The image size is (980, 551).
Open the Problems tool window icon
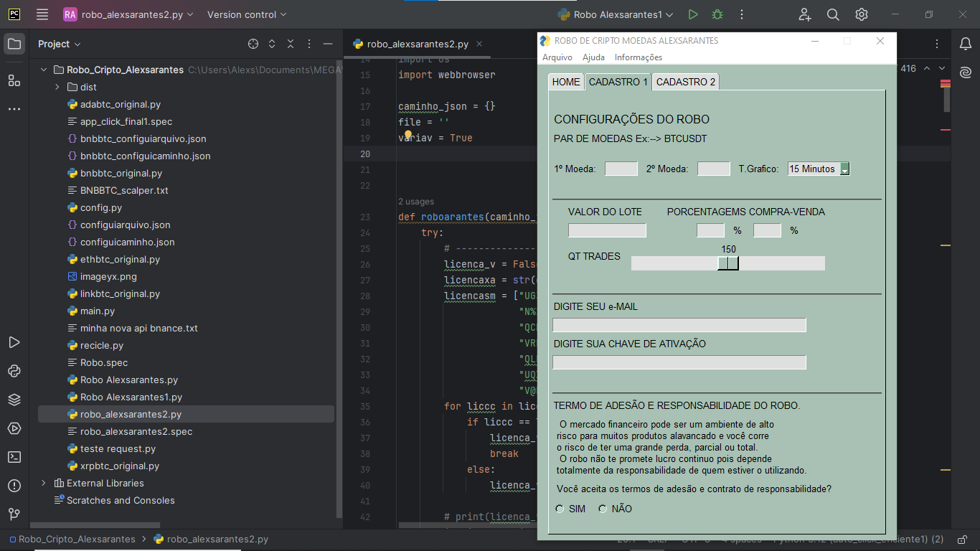click(14, 486)
